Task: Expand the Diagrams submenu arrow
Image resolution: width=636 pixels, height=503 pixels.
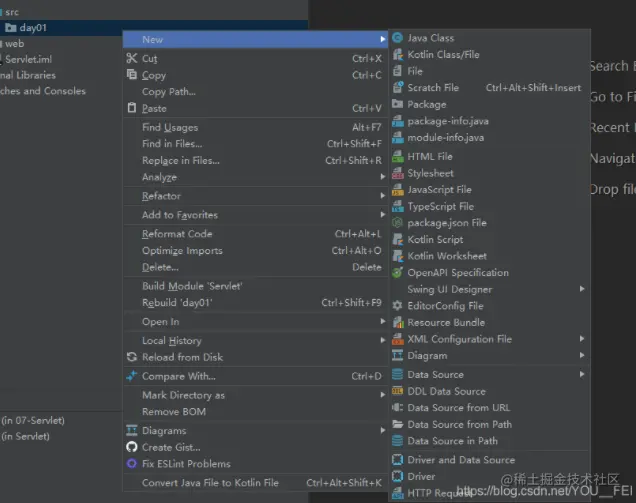Action: pos(382,430)
